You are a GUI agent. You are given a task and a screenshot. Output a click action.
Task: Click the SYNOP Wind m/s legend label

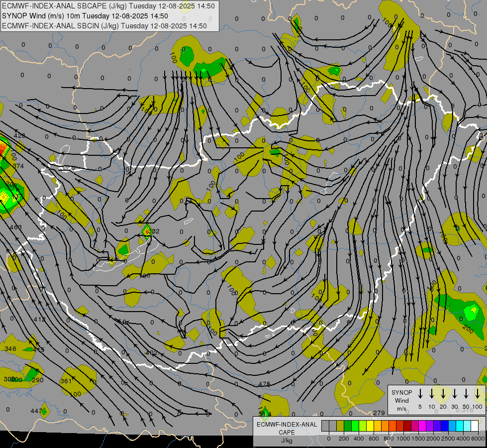[401, 400]
